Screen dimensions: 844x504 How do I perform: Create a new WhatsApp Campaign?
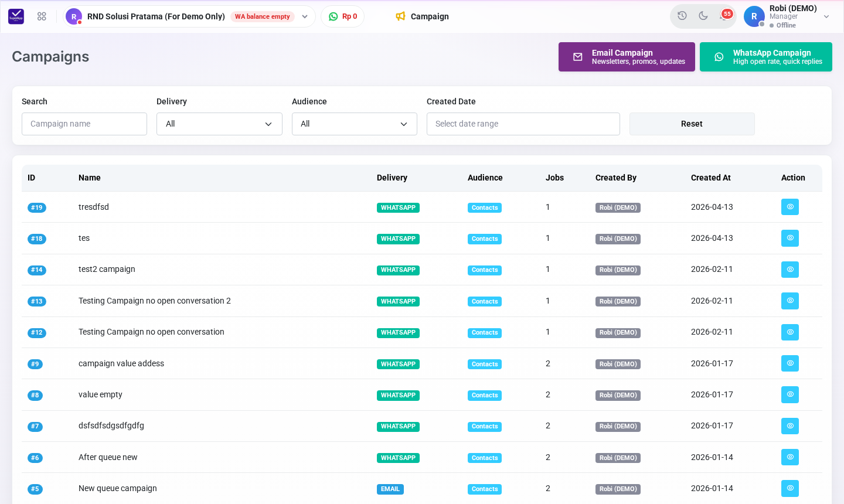(766, 57)
